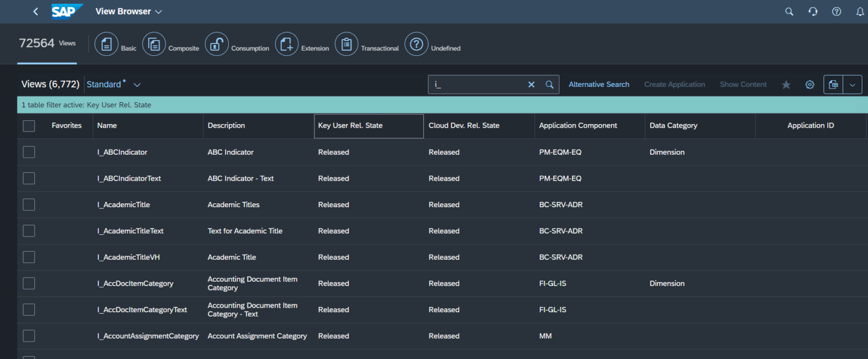Clear the search field with the X icon
868x359 pixels.
(531, 84)
